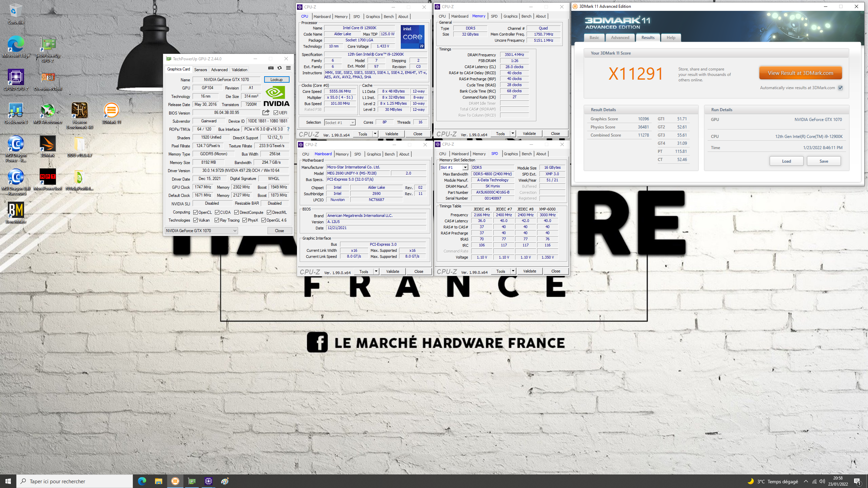Toggle UEFI checkbox in GPU-Z
868x488 pixels.
276,113
